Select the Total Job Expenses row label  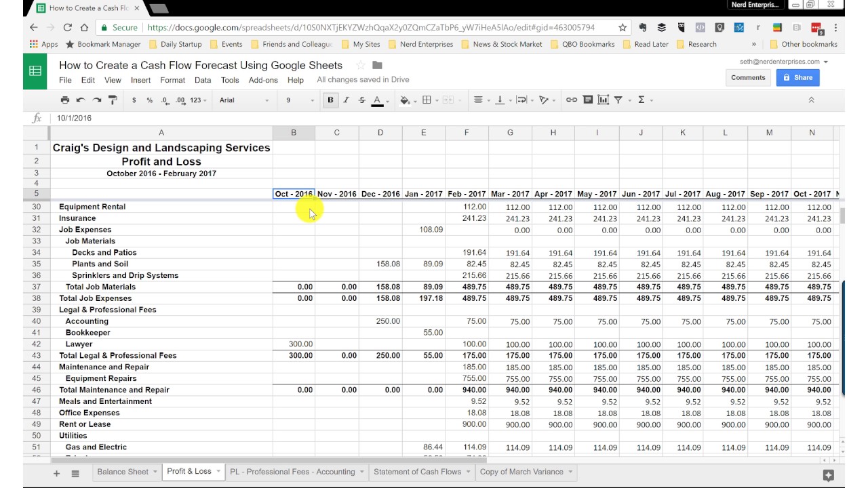click(x=95, y=298)
